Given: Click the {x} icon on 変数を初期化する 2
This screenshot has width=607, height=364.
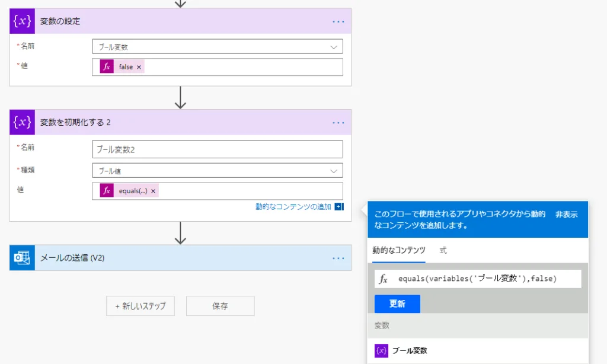Looking at the screenshot, I should [x=21, y=122].
